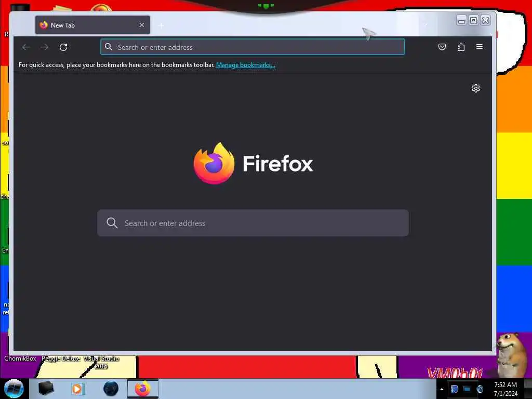Click the magnifier in center search box

tap(112, 223)
